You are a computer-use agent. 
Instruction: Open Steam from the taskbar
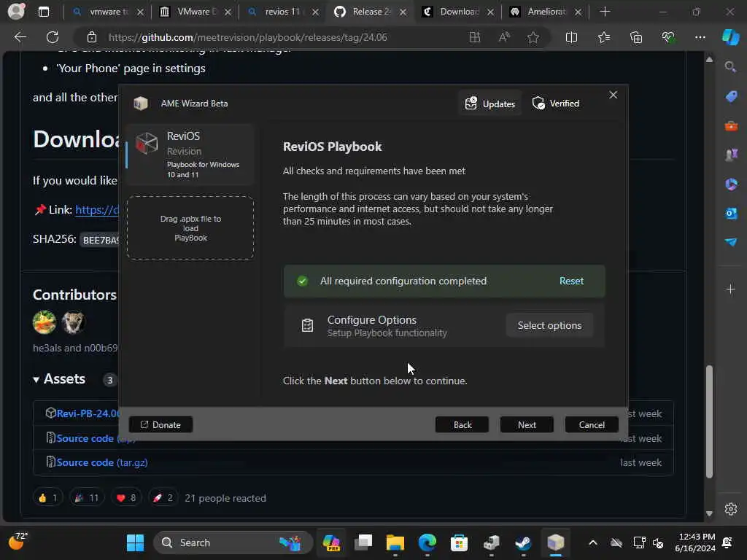coord(523,542)
